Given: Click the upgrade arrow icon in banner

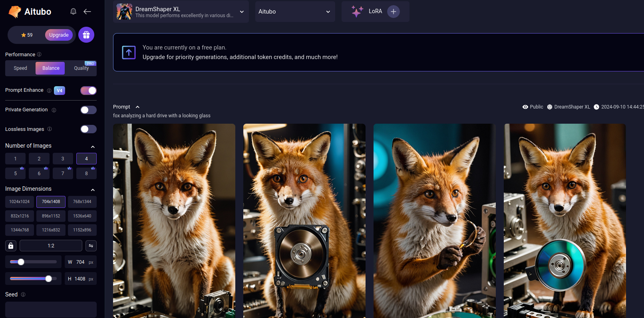Looking at the screenshot, I should 129,52.
